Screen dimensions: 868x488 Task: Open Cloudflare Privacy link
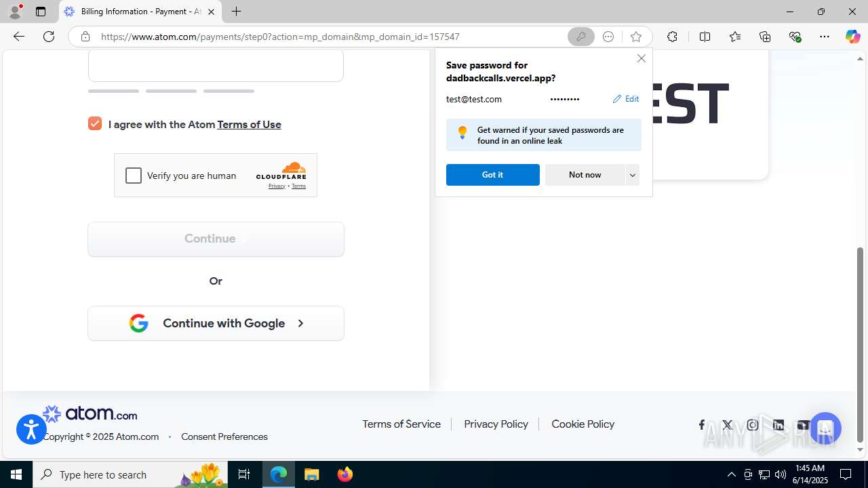click(x=277, y=186)
